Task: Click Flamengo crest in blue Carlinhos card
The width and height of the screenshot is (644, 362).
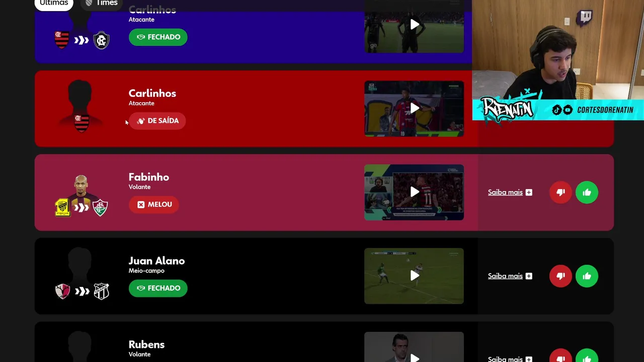Action: [62, 40]
